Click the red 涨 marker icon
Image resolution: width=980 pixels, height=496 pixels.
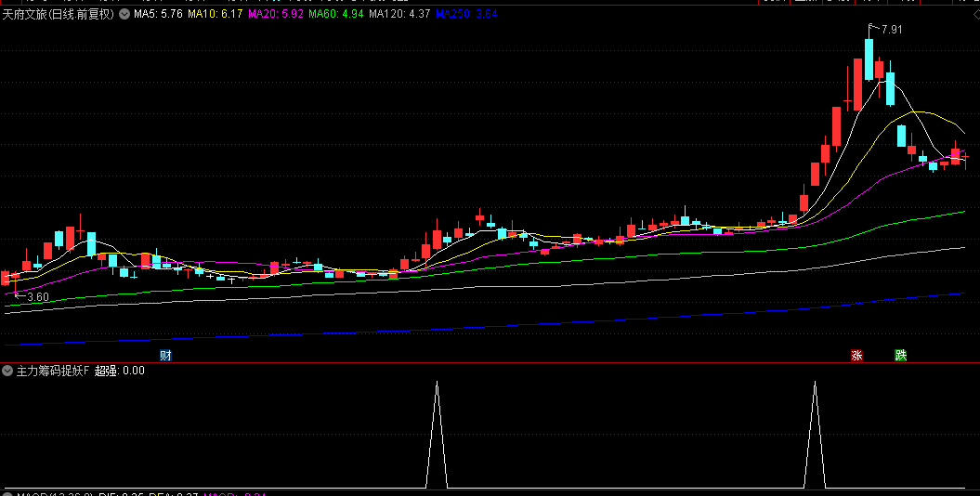pyautogui.click(x=856, y=356)
